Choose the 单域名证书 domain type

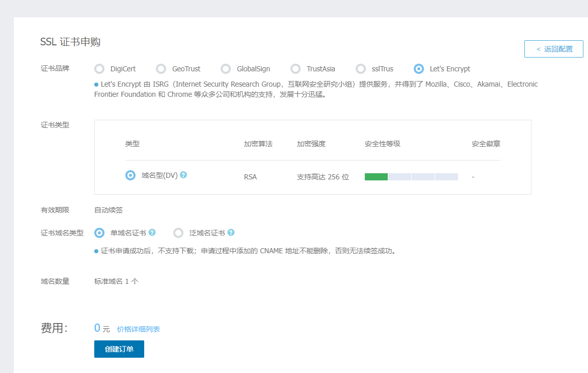(100, 233)
